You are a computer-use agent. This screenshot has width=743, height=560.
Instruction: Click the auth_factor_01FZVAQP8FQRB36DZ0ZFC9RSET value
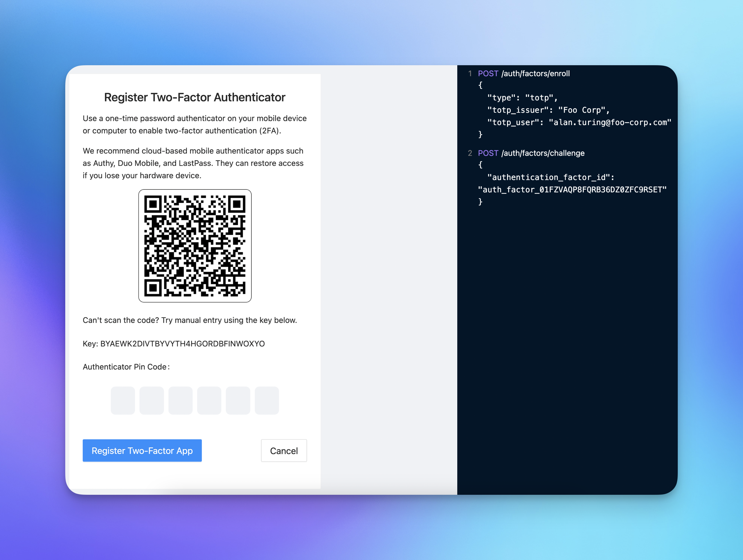(x=572, y=190)
